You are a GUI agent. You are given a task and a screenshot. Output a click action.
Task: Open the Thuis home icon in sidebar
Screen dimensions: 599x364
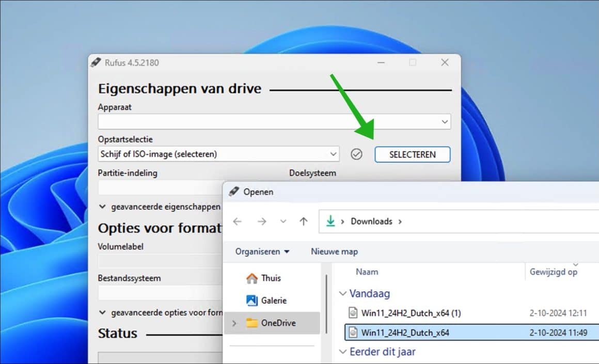[251, 278]
